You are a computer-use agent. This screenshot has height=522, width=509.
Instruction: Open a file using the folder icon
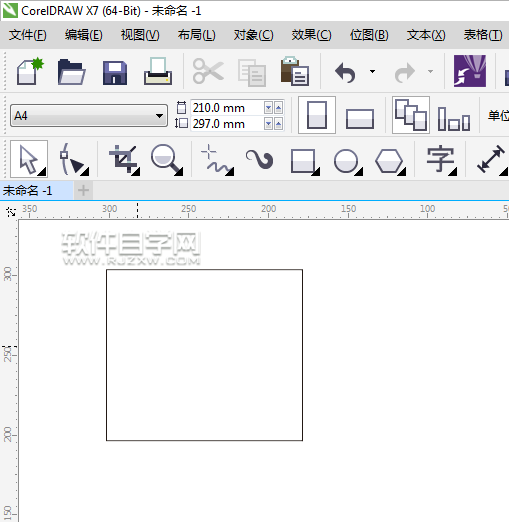tap(72, 72)
